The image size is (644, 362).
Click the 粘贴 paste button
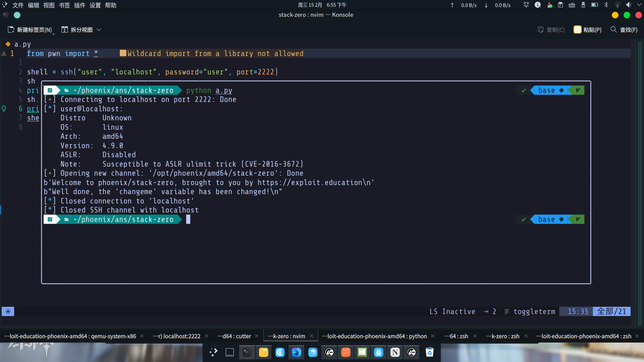(x=588, y=30)
